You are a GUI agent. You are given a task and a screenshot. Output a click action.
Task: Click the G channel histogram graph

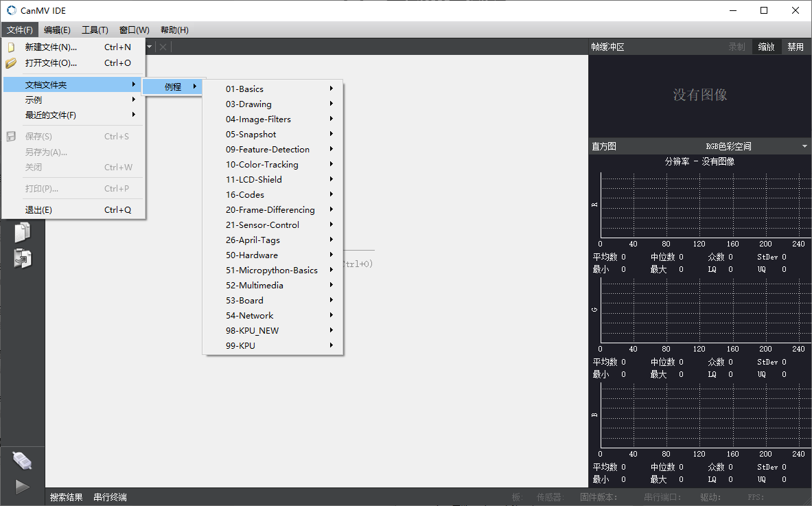706,310
